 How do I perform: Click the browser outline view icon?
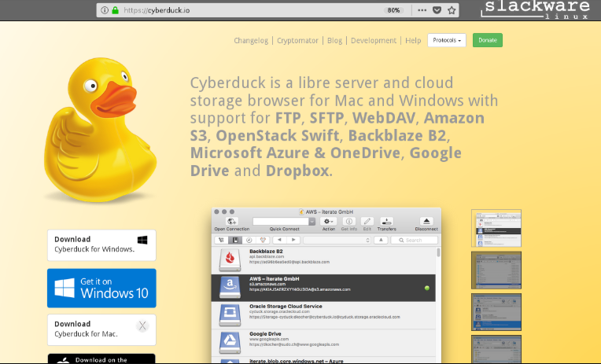pos(221,241)
